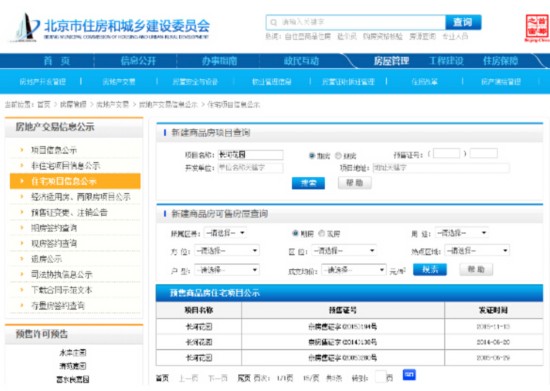Open the 方位 dropdown

[x=227, y=250]
